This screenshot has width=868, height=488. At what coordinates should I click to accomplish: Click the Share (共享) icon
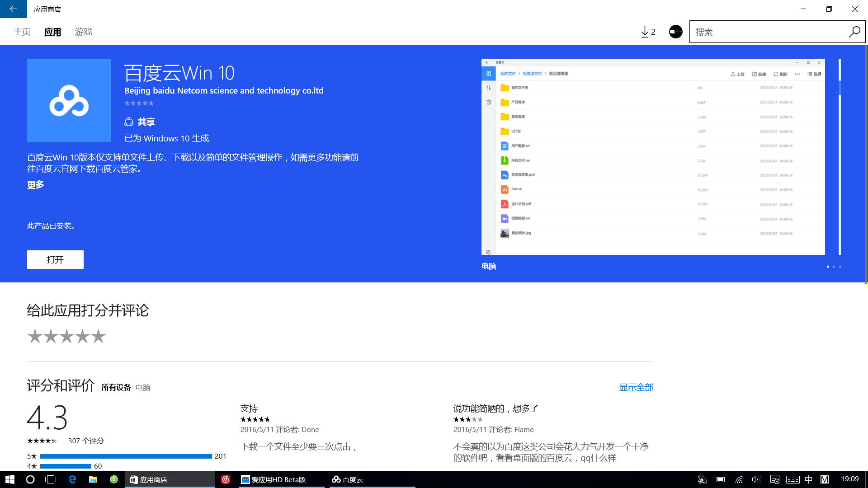[129, 122]
